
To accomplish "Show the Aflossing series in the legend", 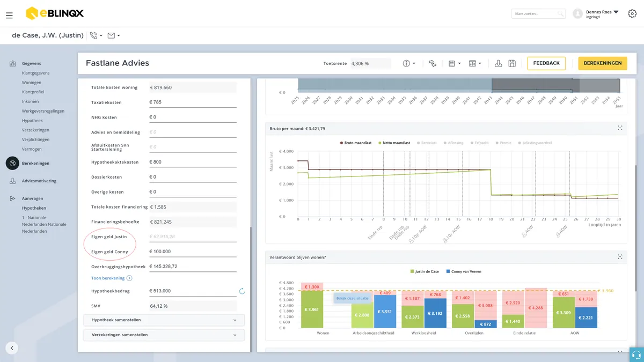I will [453, 143].
